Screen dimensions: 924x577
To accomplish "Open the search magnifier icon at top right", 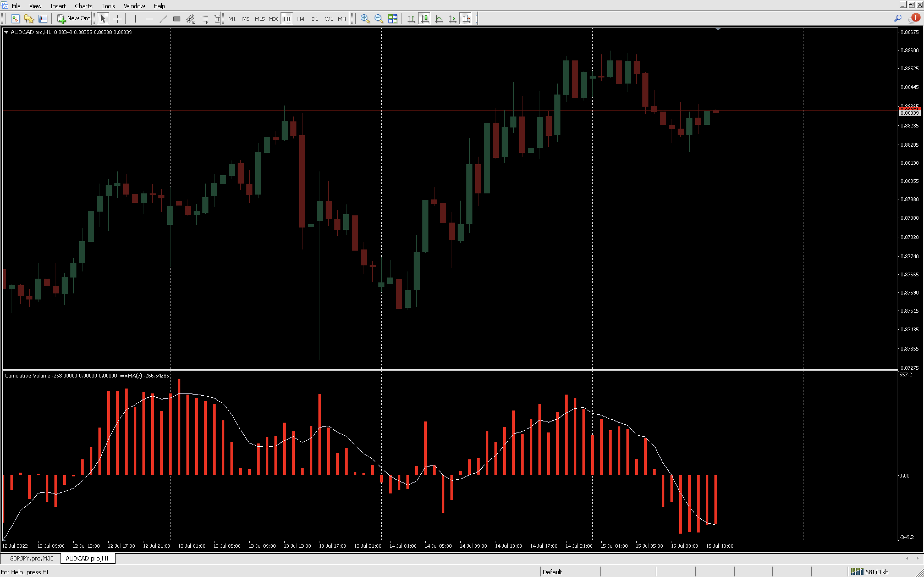I will pyautogui.click(x=898, y=18).
